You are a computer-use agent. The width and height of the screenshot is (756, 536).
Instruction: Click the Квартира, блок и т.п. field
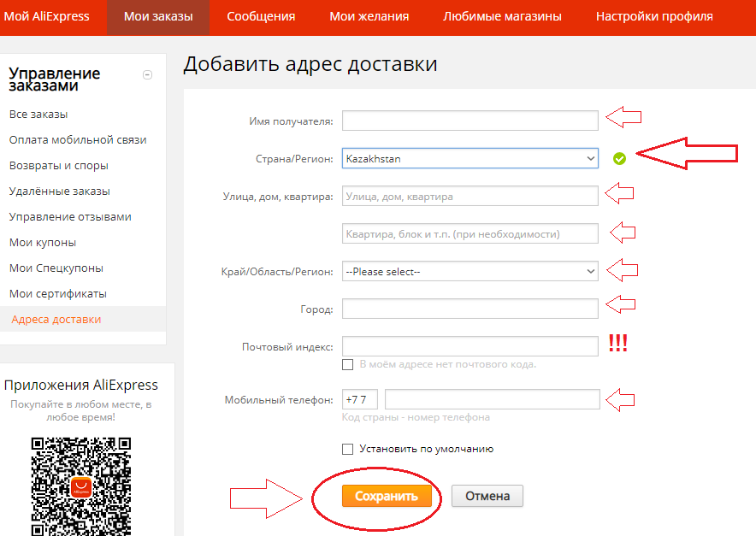click(470, 233)
